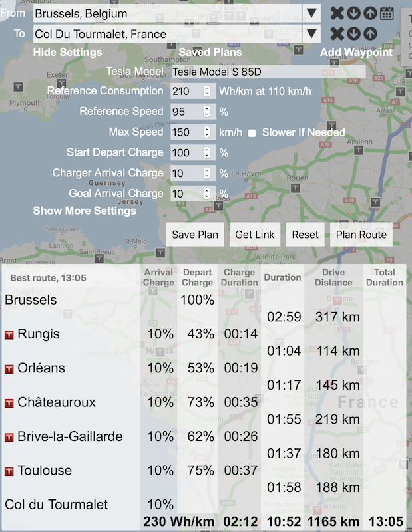
Task: Click the To field Col Du Tourmalet
Action: pos(167,34)
